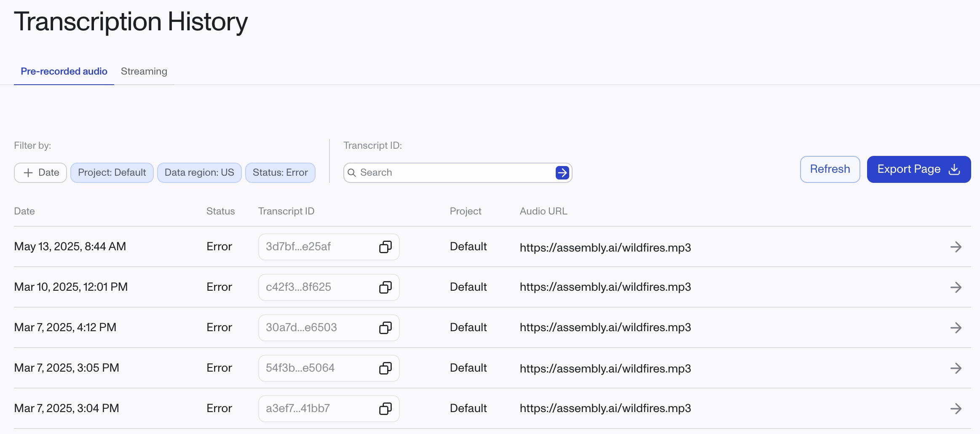Viewport: 980px width, 434px height.
Task: Change the Data region: US filter
Action: pos(199,173)
